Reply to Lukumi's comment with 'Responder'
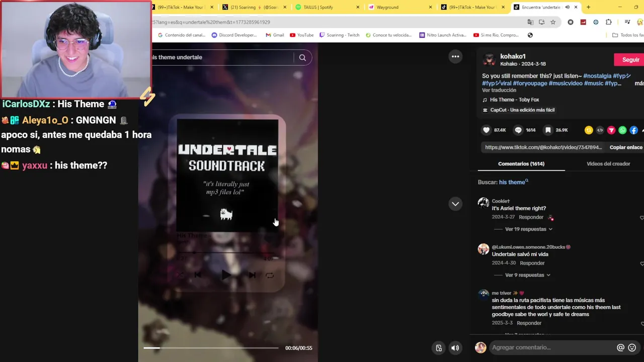The width and height of the screenshot is (644, 362). [x=532, y=263]
